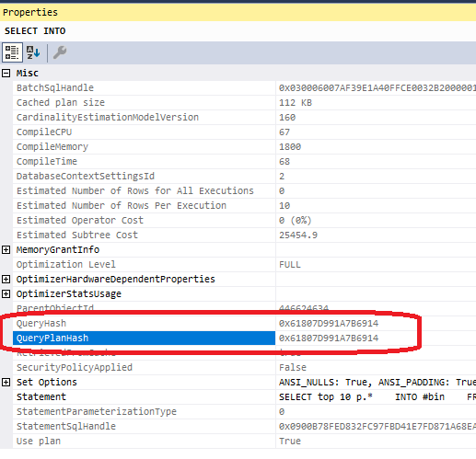This screenshot has width=476, height=459.
Task: Open Property Pages wrench icon
Action: coord(60,52)
